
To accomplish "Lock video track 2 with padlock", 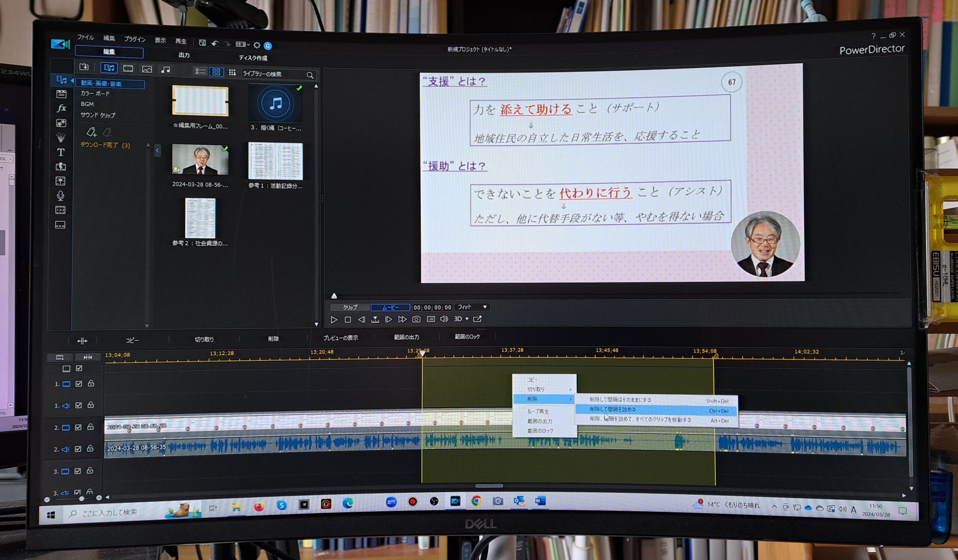I will click(x=90, y=427).
